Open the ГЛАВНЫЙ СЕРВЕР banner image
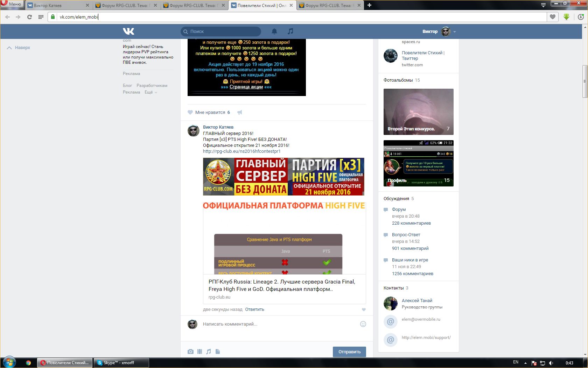 point(283,177)
